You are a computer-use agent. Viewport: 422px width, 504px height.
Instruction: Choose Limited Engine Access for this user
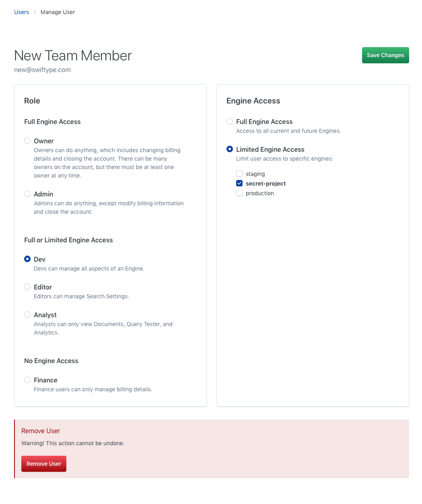point(229,149)
